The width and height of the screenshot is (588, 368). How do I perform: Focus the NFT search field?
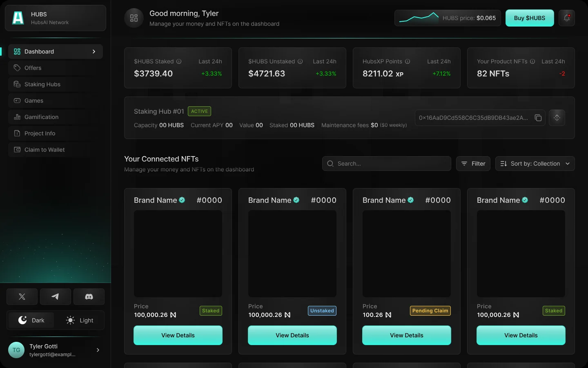387,164
